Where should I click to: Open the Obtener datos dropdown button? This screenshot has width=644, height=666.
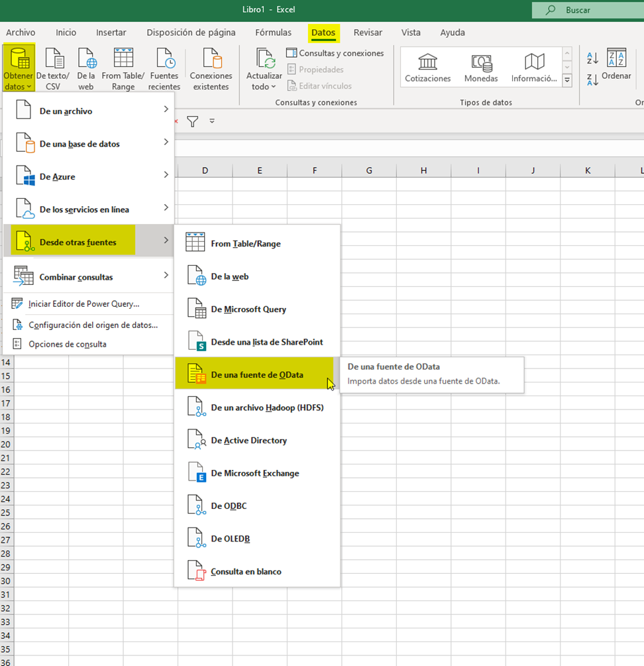click(19, 68)
